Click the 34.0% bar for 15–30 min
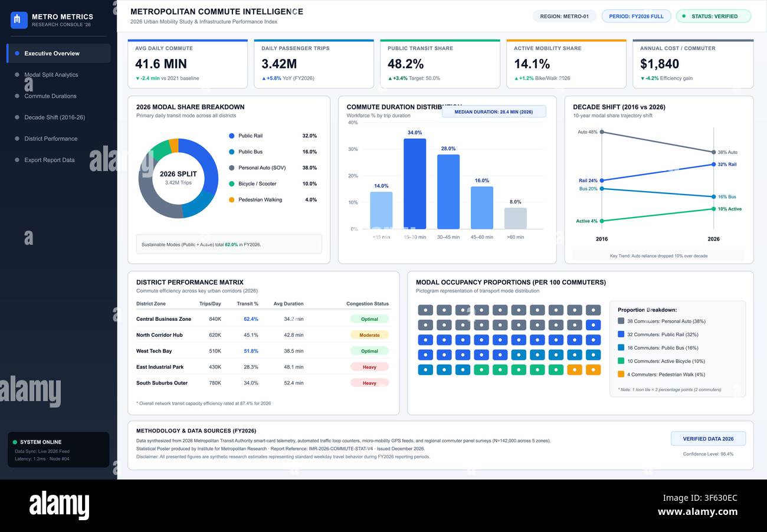Image resolution: width=767 pixels, height=532 pixels. coord(415,183)
